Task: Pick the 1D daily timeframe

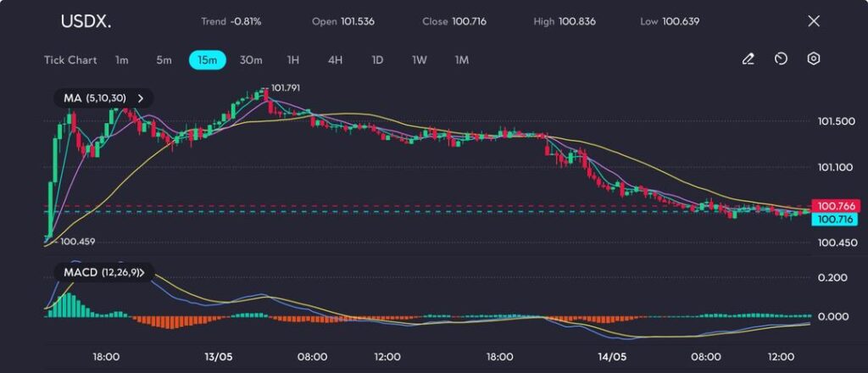Action: 377,60
